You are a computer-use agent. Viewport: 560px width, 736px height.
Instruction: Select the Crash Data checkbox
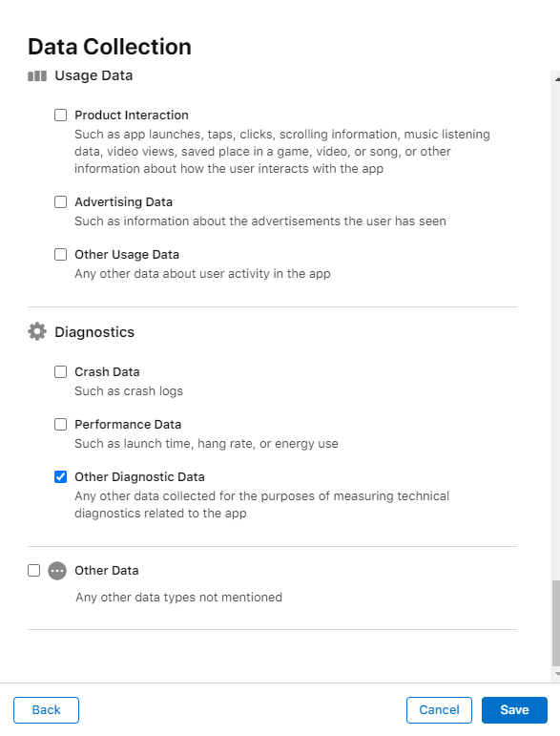[x=60, y=371]
